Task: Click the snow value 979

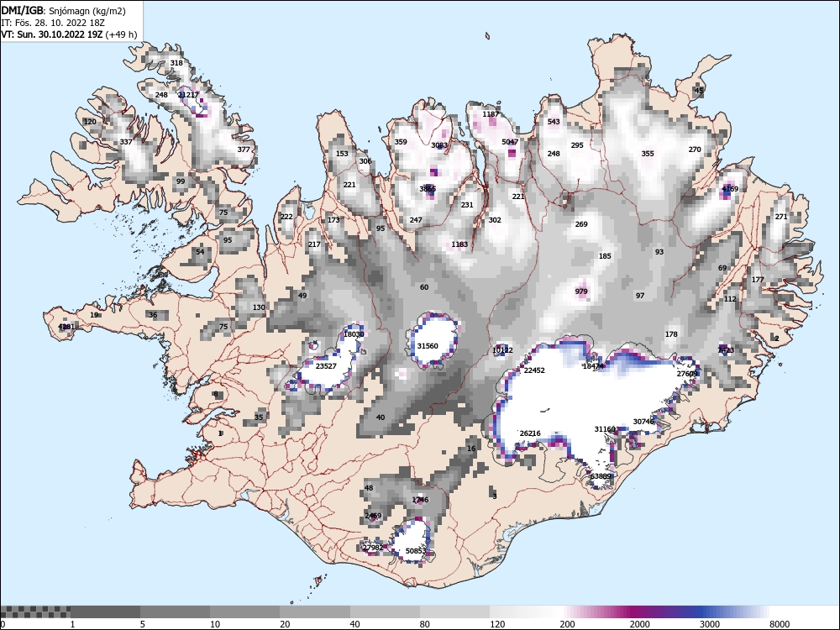Action: pyautogui.click(x=581, y=292)
